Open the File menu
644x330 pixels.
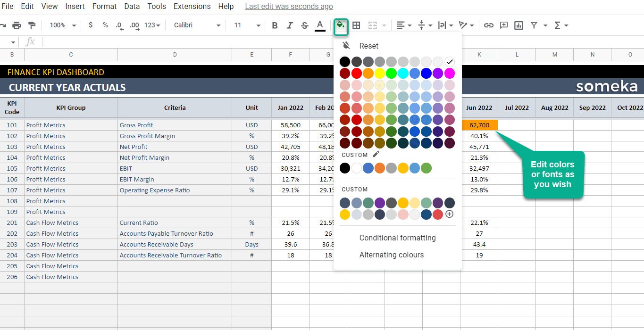[x=8, y=7]
